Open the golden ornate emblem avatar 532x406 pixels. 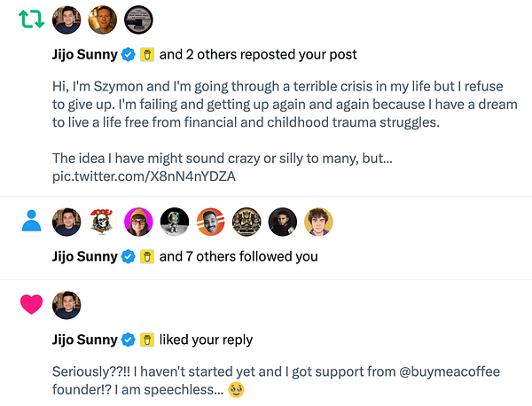tap(246, 221)
